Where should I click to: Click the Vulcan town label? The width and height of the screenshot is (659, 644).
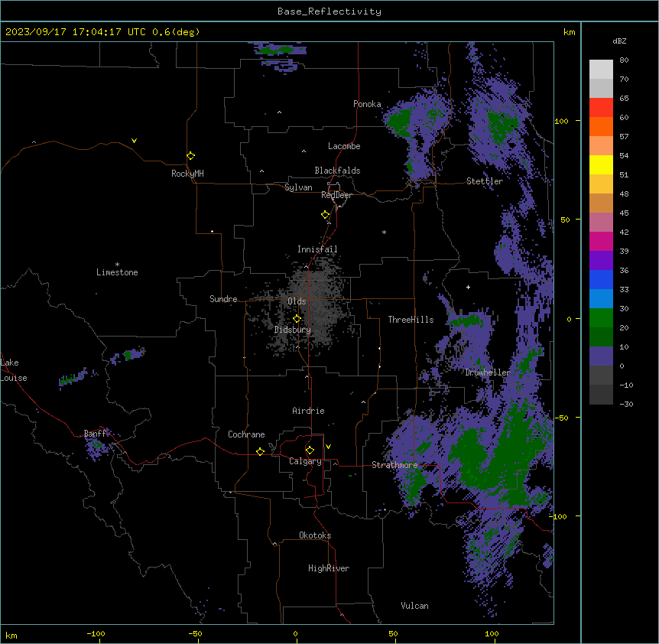[x=414, y=606]
